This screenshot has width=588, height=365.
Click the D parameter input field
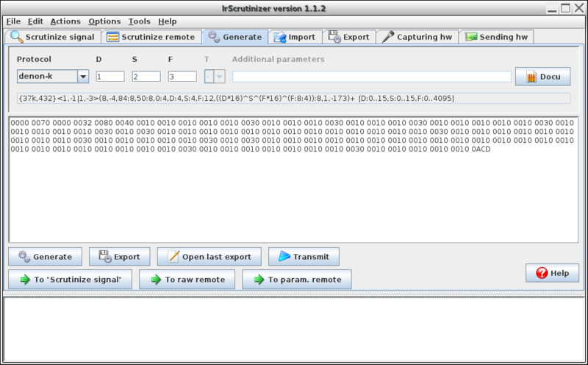(110, 77)
